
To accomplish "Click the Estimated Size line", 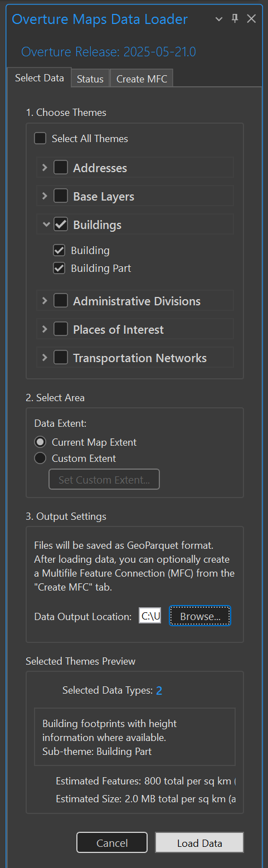I will tap(146, 799).
